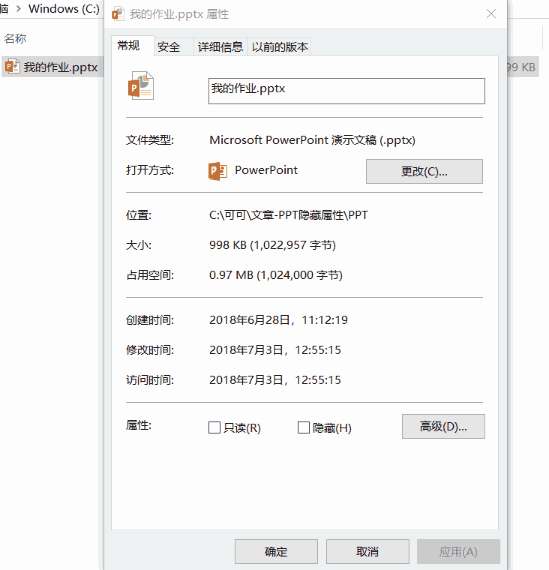This screenshot has height=570, width=549.
Task: Click the file type text Microsoft PowerPoint 演示文稿
Action: pos(312,140)
